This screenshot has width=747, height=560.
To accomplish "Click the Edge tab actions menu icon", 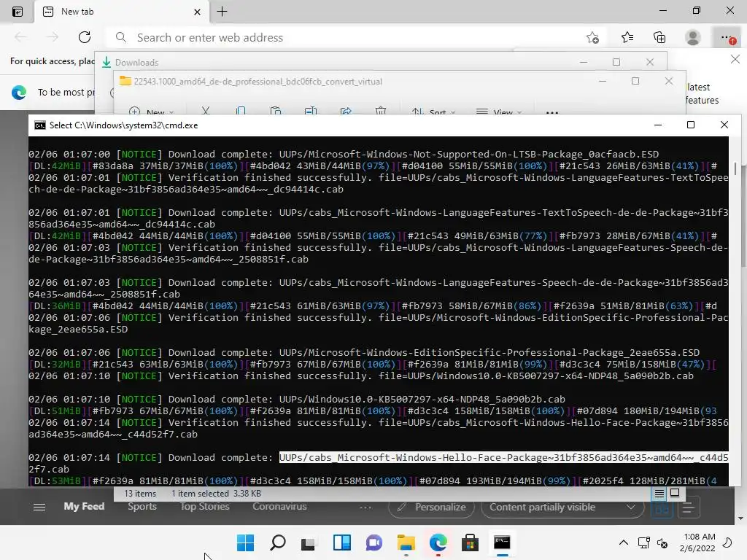I will coord(18,12).
